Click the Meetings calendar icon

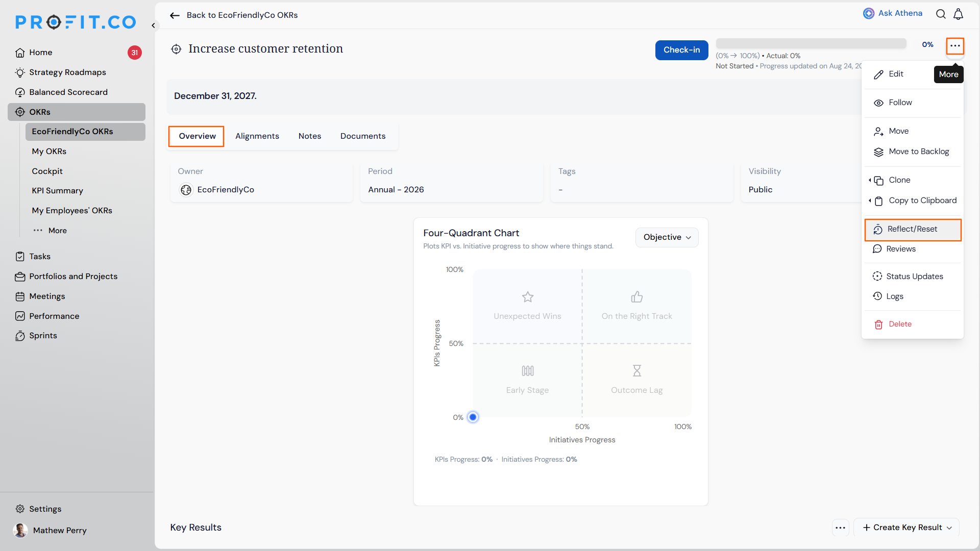pos(20,296)
